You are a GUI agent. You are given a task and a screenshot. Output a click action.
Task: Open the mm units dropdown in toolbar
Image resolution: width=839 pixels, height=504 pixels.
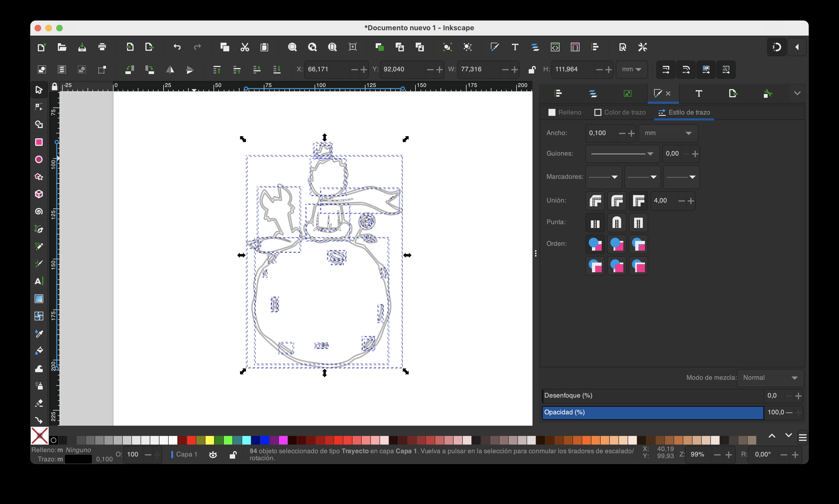(632, 70)
